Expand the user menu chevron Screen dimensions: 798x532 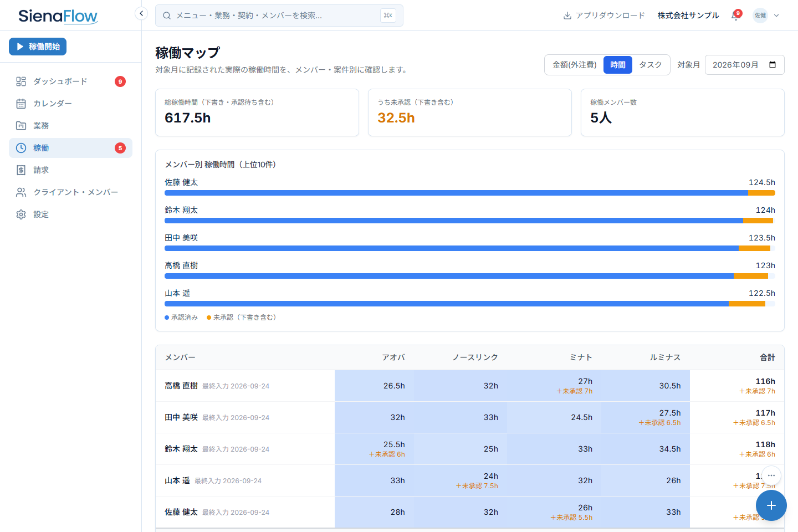pyautogui.click(x=776, y=16)
